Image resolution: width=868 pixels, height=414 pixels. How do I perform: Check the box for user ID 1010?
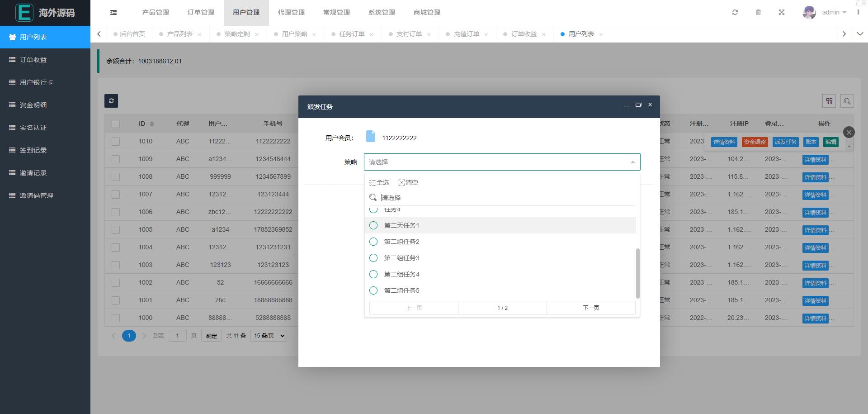pos(116,142)
